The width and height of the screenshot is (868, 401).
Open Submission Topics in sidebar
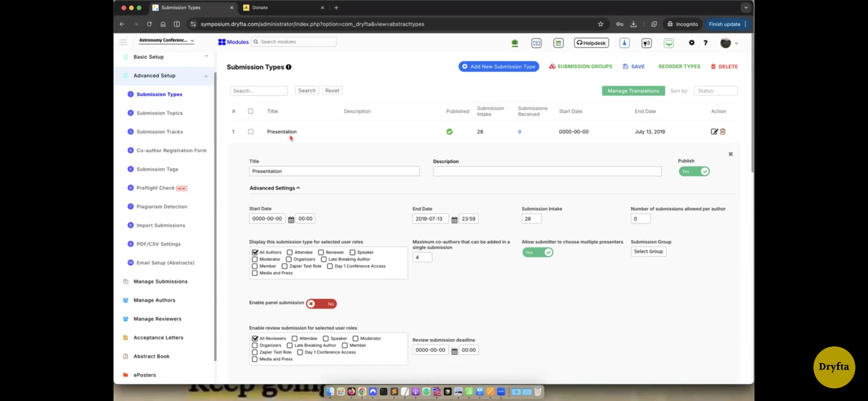coord(160,113)
